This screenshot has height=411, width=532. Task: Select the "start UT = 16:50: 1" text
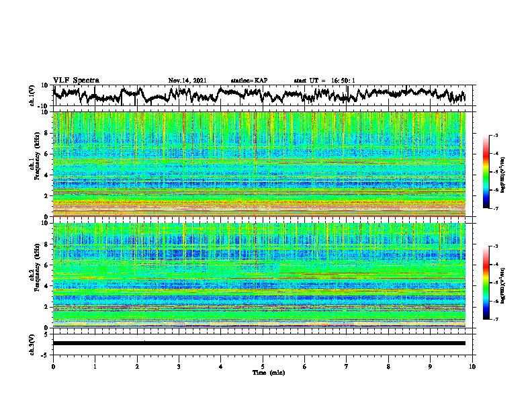tap(324, 81)
